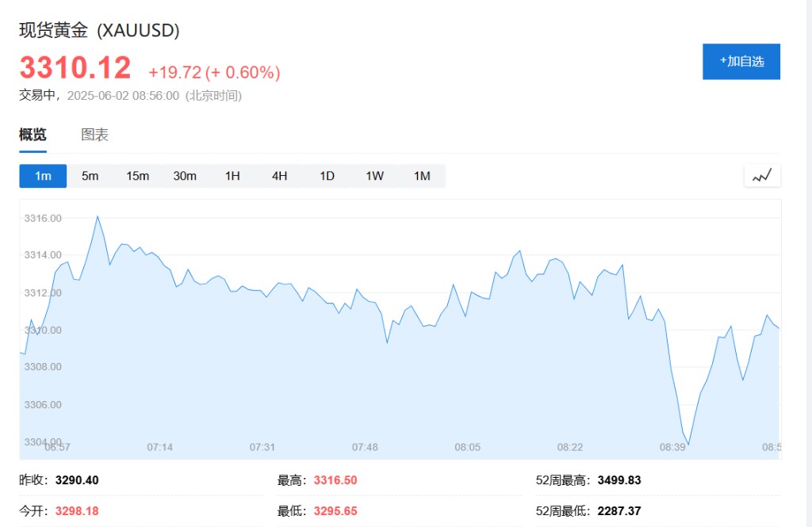Switch to the 图表 tab
The image size is (812, 527).
click(95, 135)
